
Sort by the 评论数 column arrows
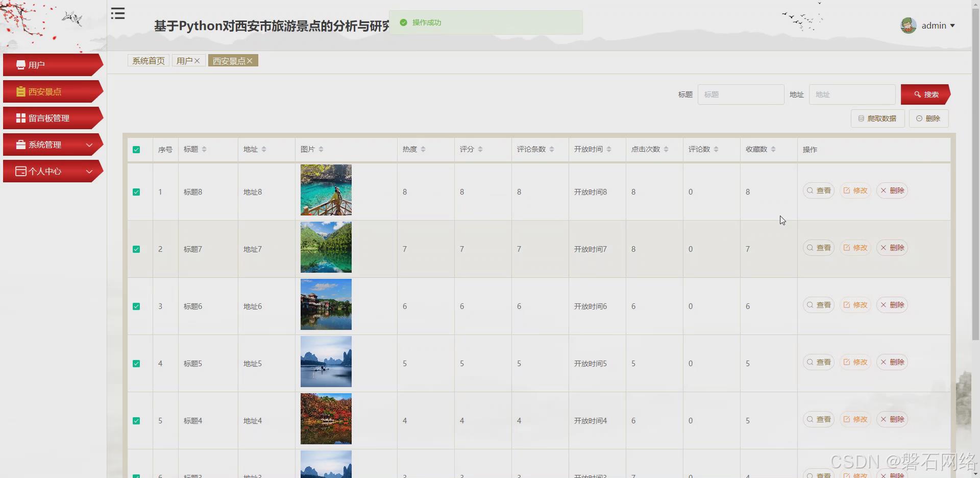point(716,149)
